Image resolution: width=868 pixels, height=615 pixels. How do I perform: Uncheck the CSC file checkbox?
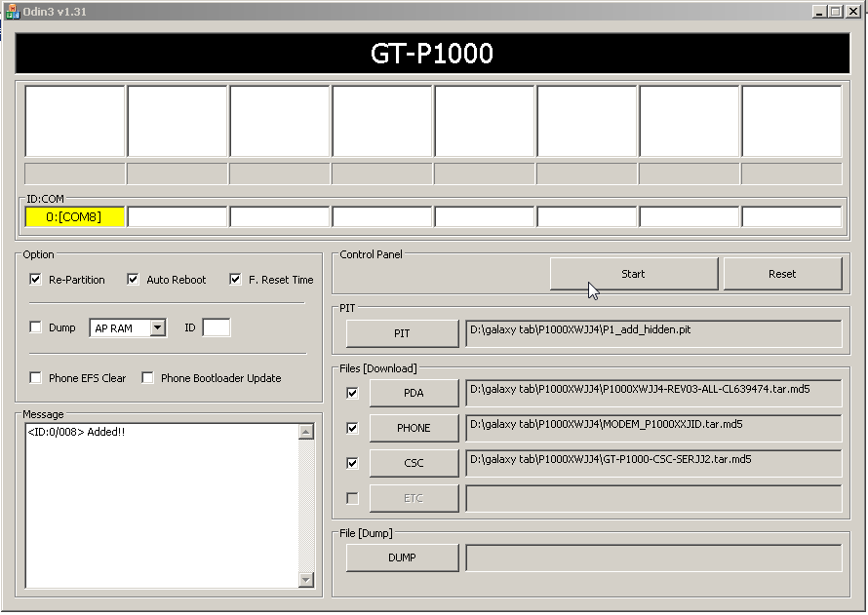(352, 464)
